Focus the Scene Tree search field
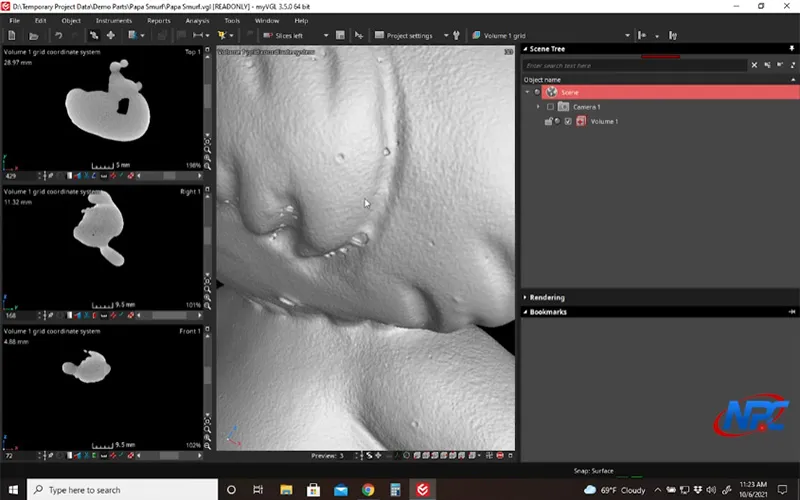This screenshot has width=800, height=500. [635, 65]
